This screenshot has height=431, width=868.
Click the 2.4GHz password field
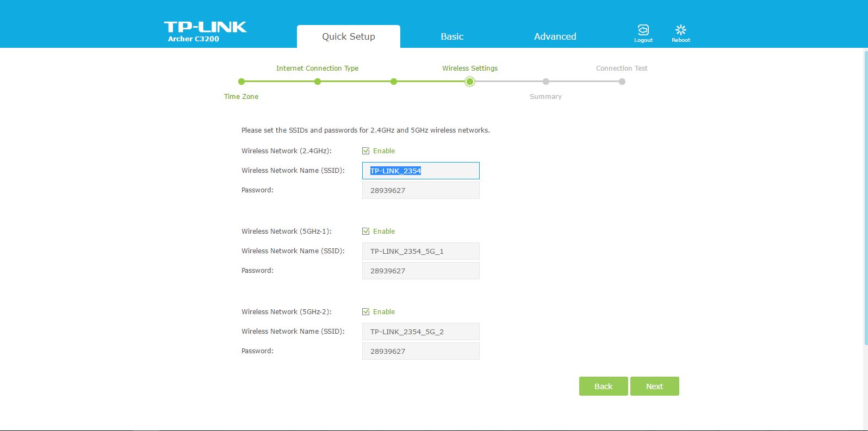tap(421, 190)
